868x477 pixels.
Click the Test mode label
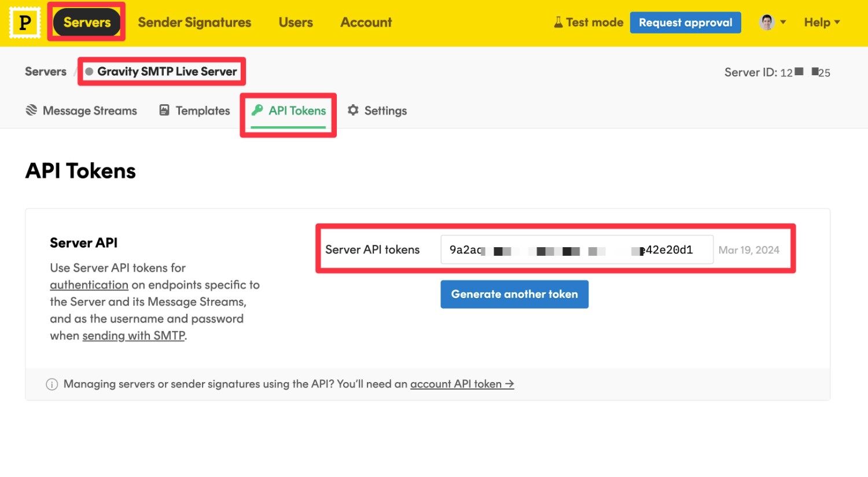[595, 23]
